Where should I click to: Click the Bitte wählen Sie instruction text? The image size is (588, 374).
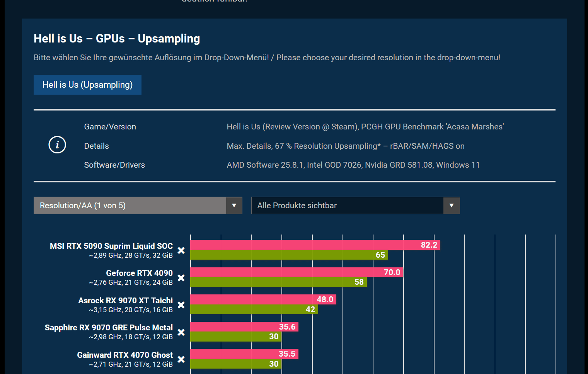(267, 58)
